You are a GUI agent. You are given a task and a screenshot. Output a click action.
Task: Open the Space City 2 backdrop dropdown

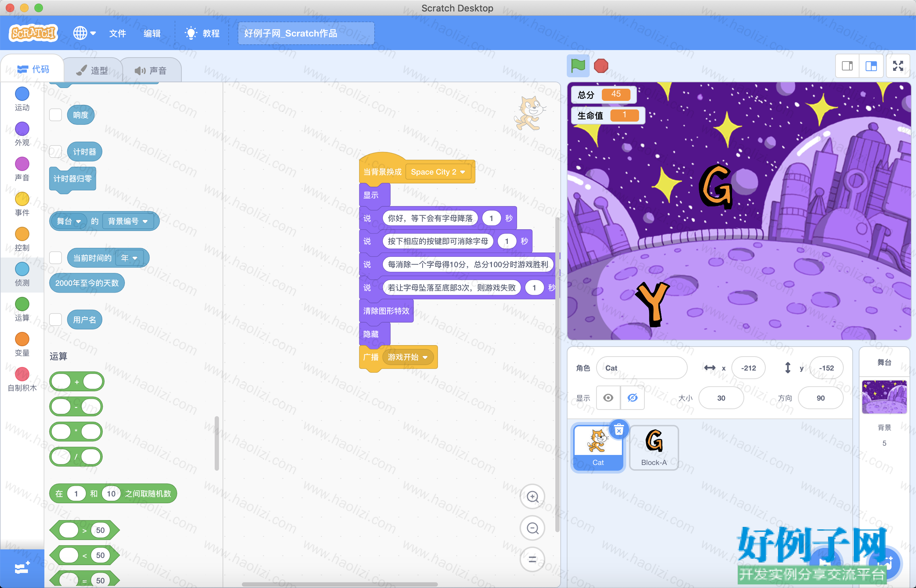pyautogui.click(x=438, y=172)
